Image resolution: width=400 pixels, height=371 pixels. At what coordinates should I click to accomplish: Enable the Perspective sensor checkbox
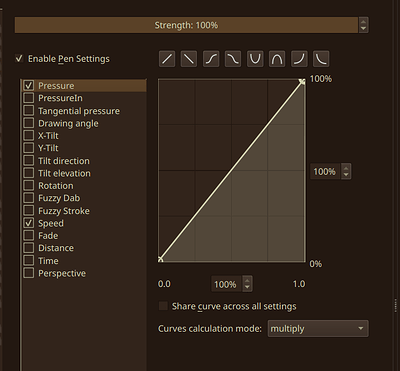(x=29, y=273)
